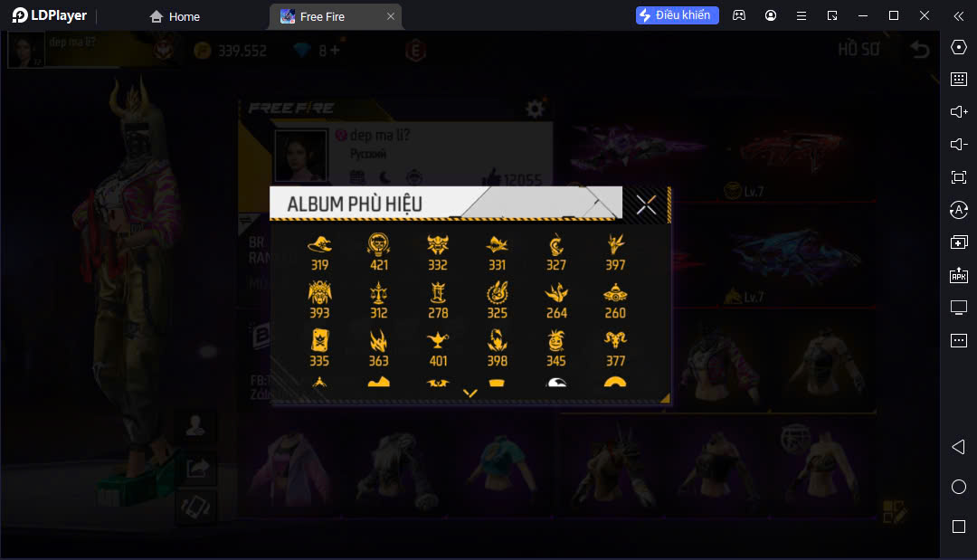Increase emulator volume

[x=958, y=111]
